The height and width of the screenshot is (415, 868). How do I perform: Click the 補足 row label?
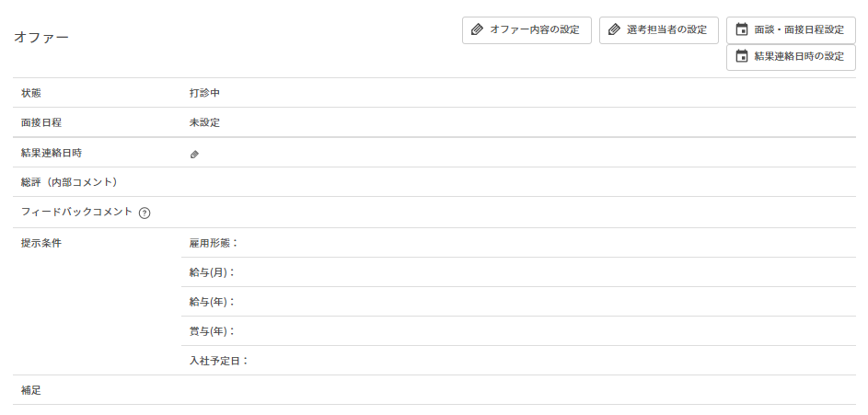tap(31, 390)
